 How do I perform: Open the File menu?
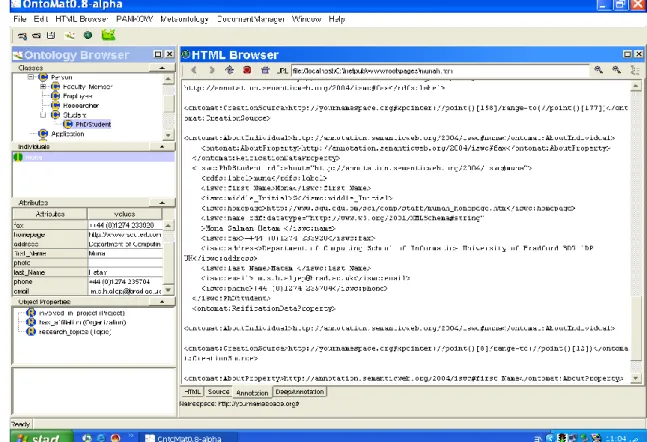click(20, 19)
